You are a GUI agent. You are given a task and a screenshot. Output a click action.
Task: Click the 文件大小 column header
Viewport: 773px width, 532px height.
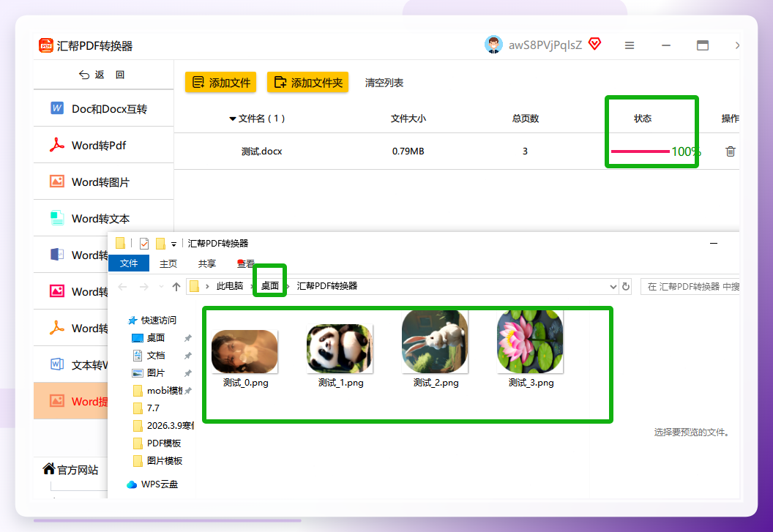click(x=408, y=119)
